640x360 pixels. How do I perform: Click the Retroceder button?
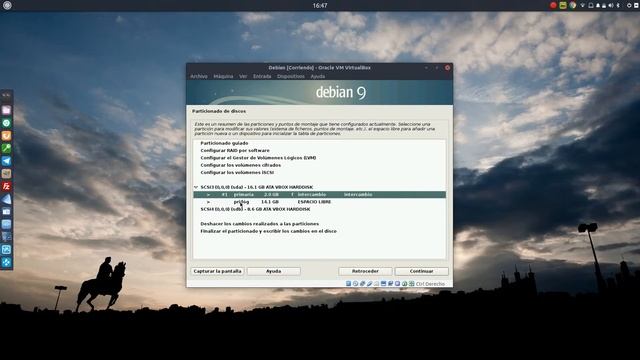pyautogui.click(x=365, y=271)
